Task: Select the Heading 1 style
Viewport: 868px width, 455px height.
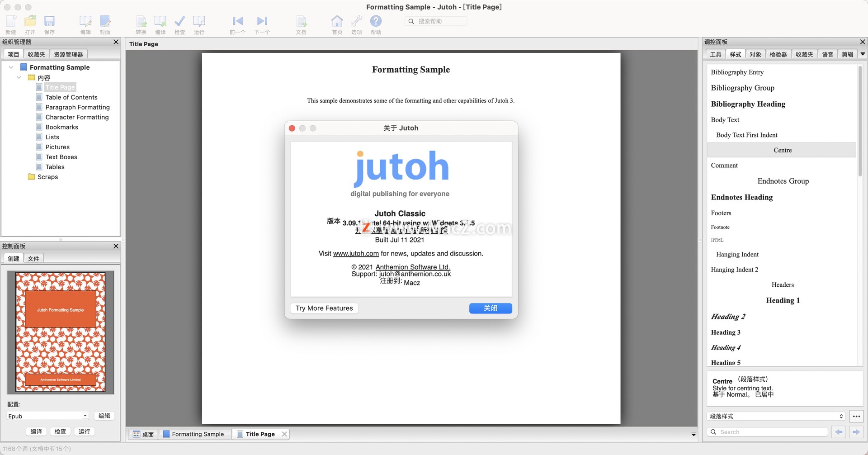Action: point(783,301)
